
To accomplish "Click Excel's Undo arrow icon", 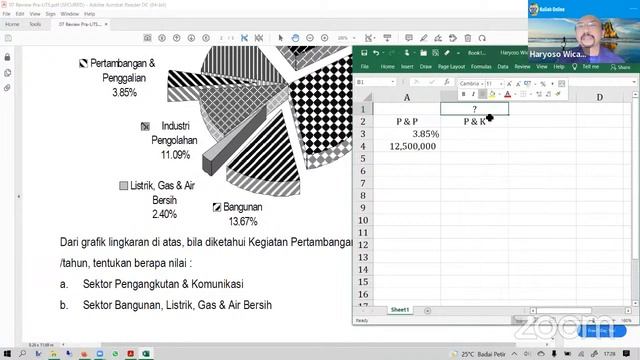I will (x=376, y=53).
